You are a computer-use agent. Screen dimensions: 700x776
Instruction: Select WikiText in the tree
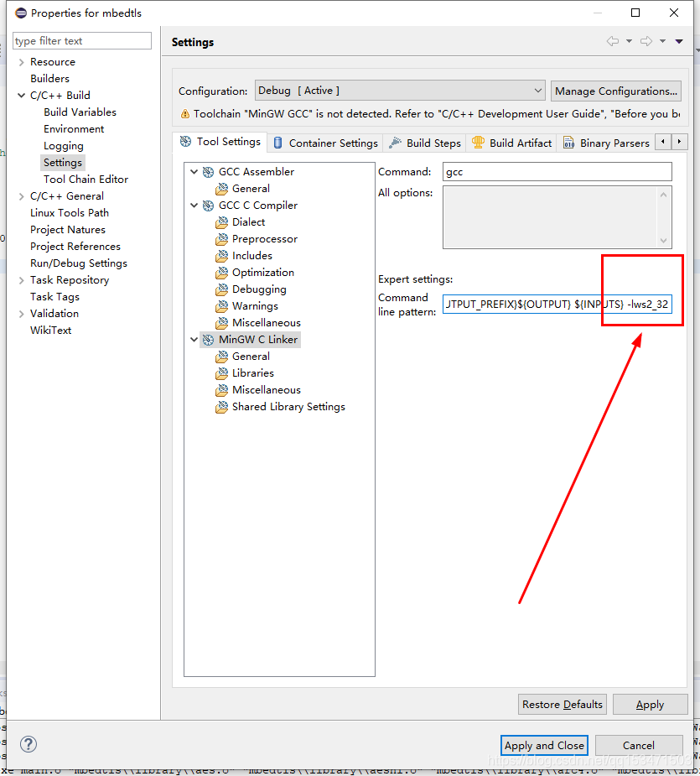[50, 331]
